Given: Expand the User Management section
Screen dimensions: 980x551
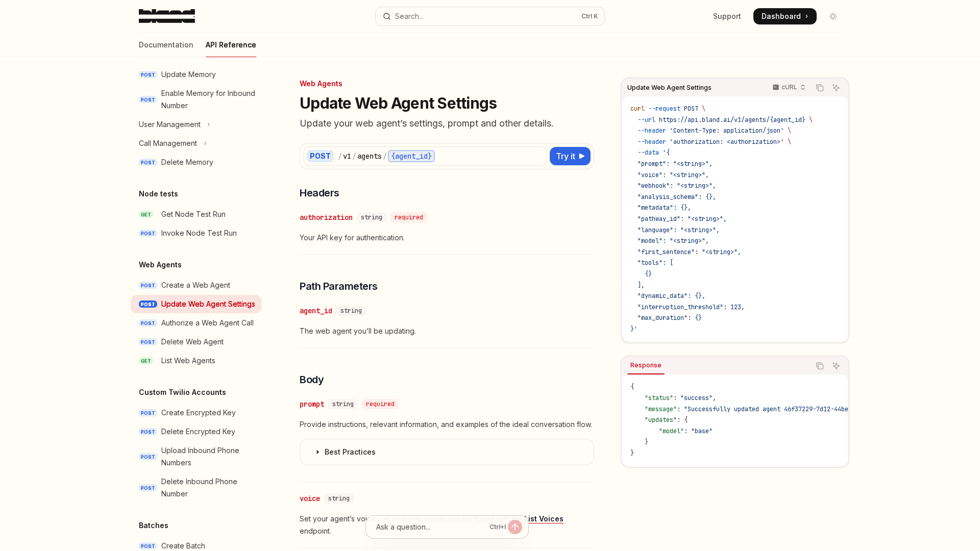Looking at the screenshot, I should (x=175, y=124).
